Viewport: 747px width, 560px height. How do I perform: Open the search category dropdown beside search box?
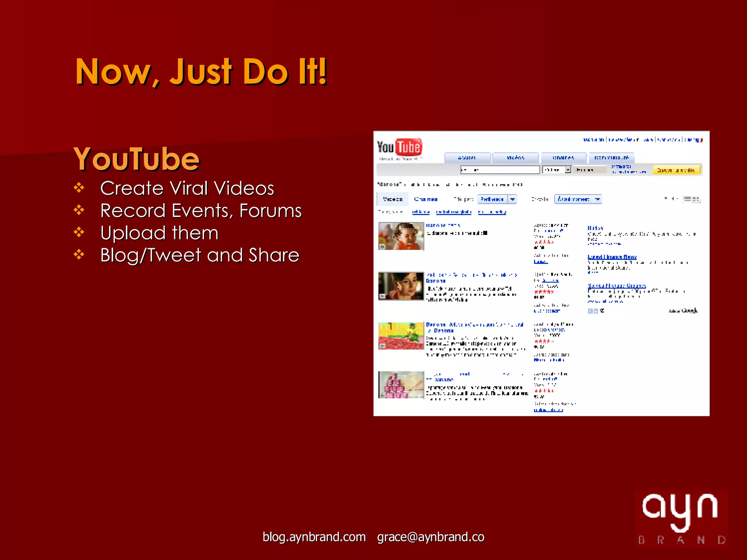click(x=557, y=170)
